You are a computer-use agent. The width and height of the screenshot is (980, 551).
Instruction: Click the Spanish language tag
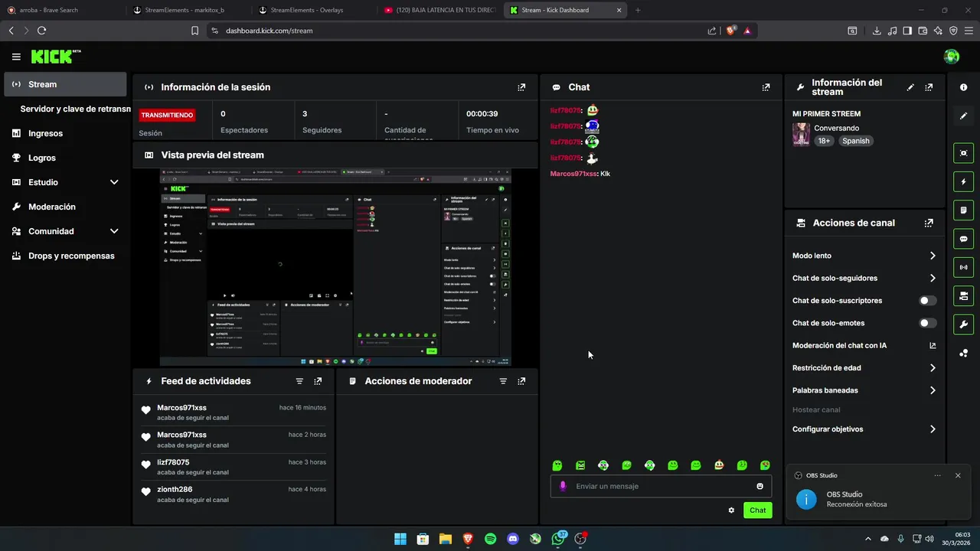pyautogui.click(x=856, y=141)
